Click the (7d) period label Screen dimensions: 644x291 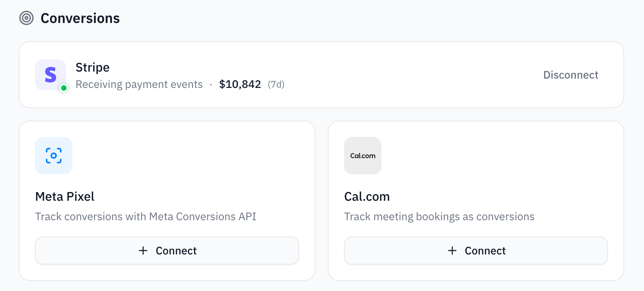(276, 84)
